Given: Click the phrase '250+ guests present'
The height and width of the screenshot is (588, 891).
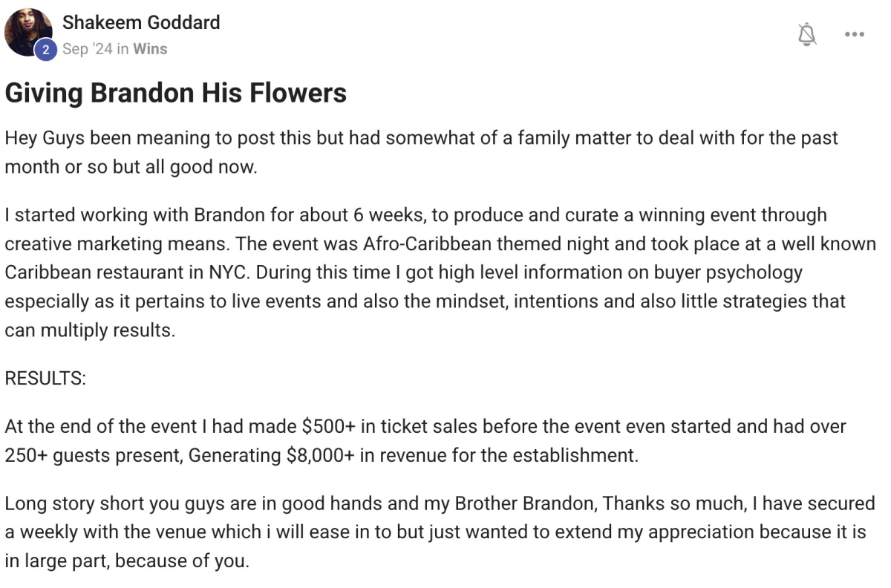Looking at the screenshot, I should pos(92,455).
